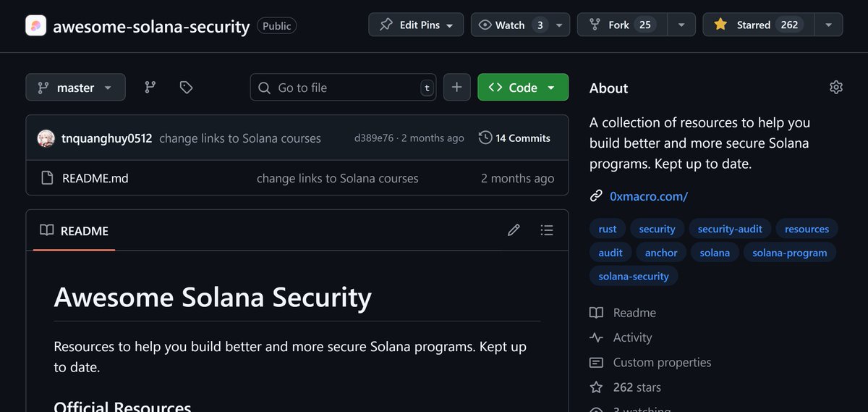Open commit message in README.md row
This screenshot has width=868, height=412.
pos(337,178)
